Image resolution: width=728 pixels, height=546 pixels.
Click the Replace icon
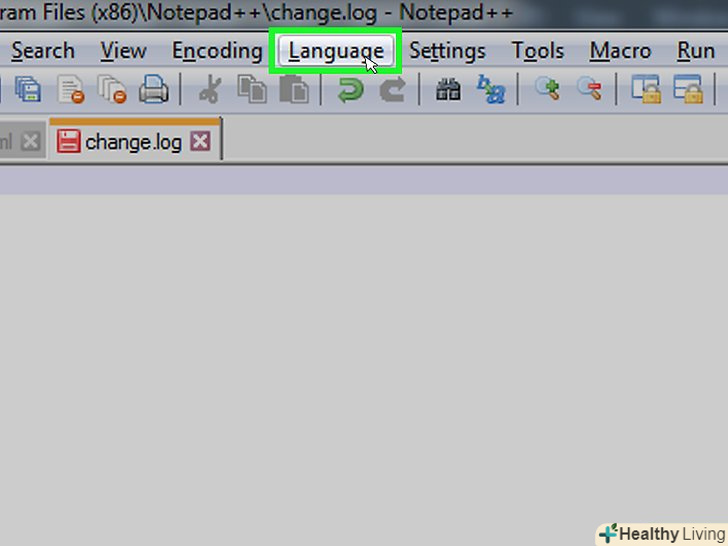tap(491, 89)
